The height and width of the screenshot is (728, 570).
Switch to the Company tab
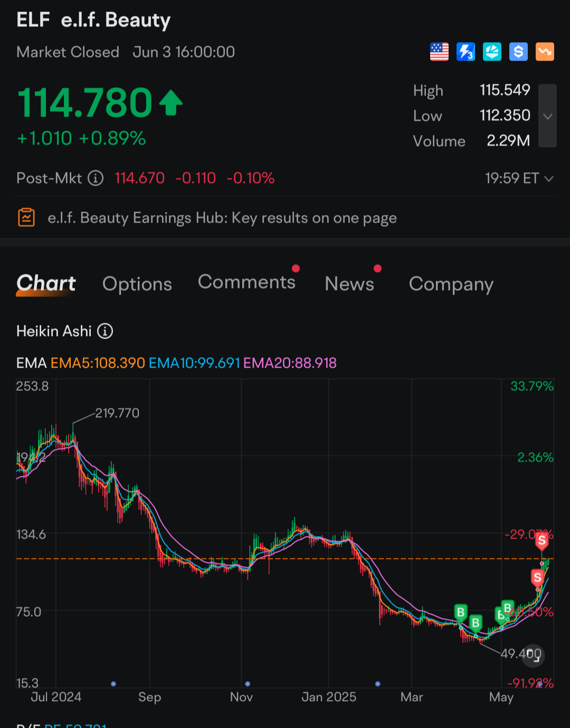pyautogui.click(x=451, y=284)
